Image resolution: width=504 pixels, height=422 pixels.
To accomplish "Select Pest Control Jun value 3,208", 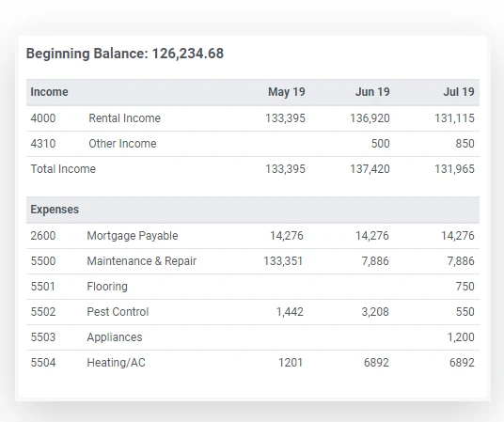I will tap(375, 312).
